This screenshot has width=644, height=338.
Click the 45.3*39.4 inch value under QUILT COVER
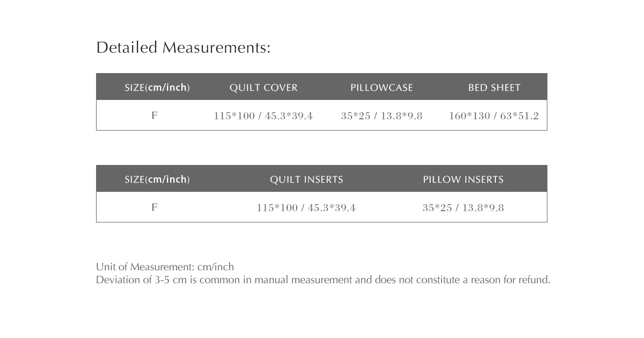pos(289,116)
